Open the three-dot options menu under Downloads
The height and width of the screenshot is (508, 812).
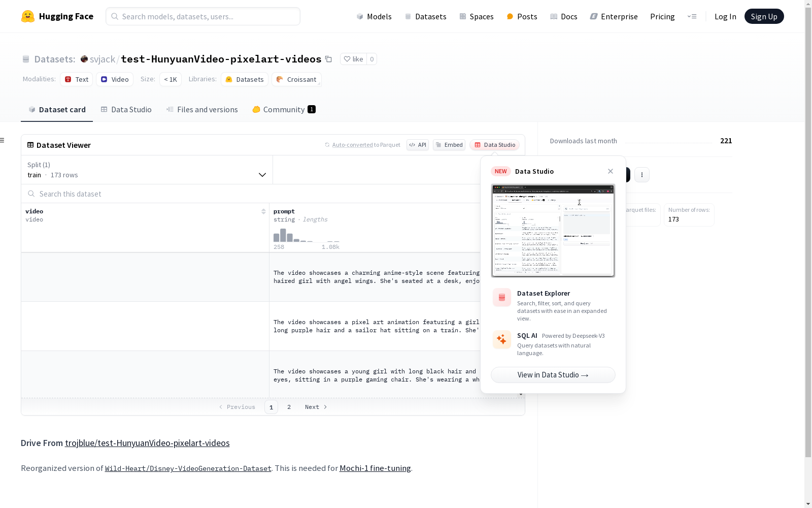click(x=642, y=175)
